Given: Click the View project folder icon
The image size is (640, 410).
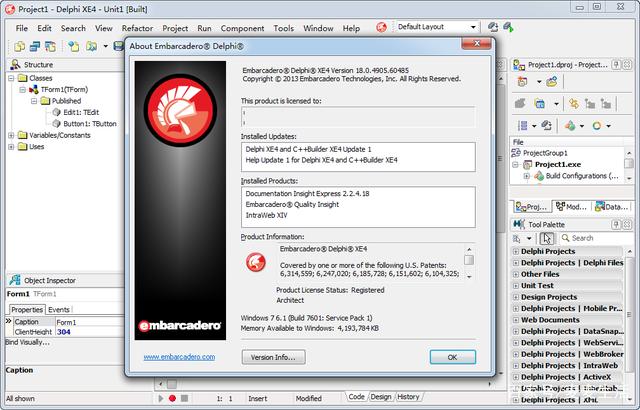Looking at the screenshot, I should (540, 104).
